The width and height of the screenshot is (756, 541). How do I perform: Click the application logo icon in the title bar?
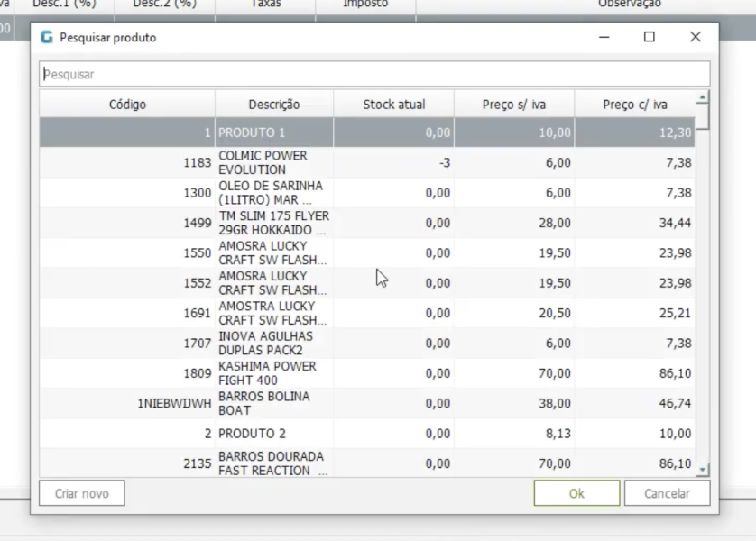click(47, 38)
